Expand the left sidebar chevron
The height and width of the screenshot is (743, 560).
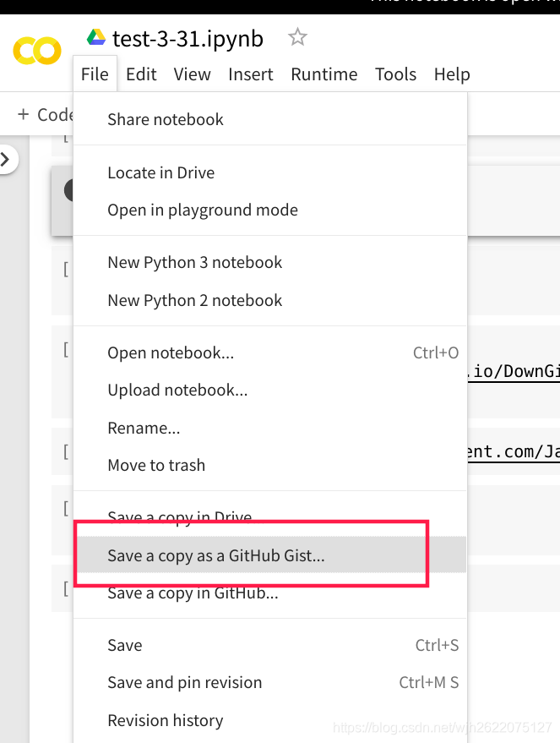[x=6, y=159]
